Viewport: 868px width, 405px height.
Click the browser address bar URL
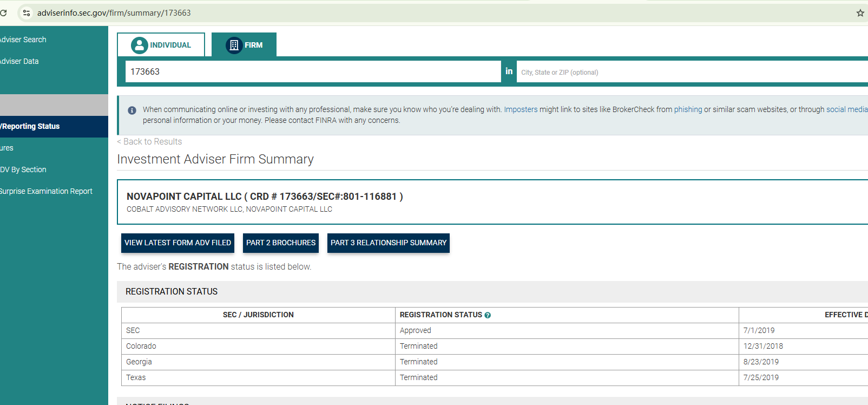pyautogui.click(x=114, y=13)
